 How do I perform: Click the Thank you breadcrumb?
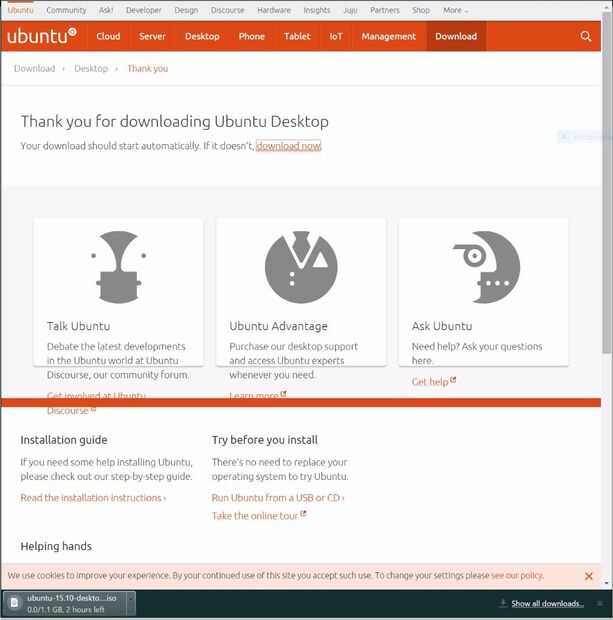click(x=148, y=68)
